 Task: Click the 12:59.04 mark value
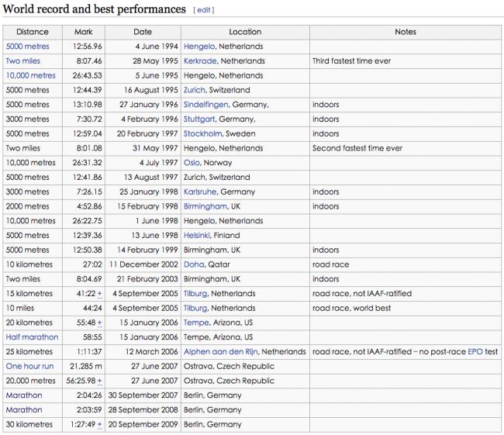87,133
